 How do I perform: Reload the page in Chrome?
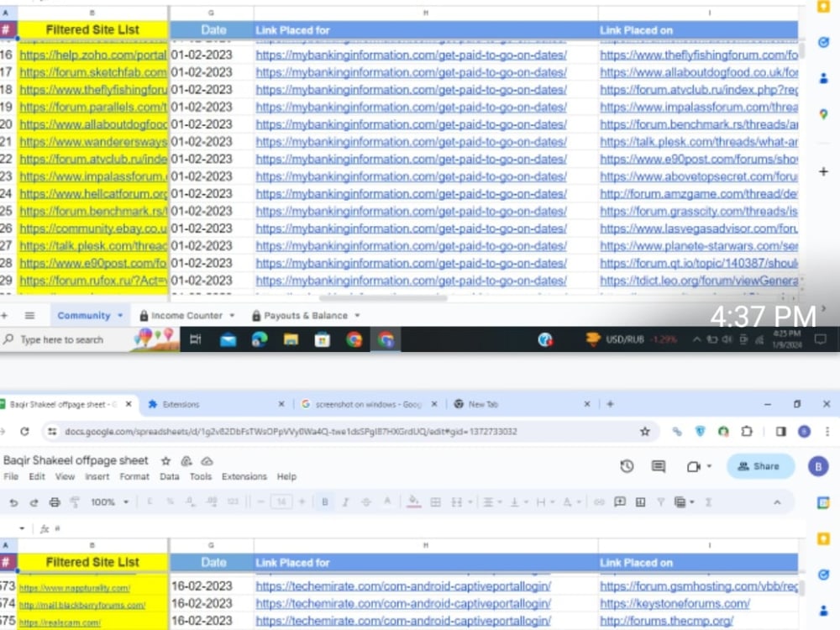[24, 431]
